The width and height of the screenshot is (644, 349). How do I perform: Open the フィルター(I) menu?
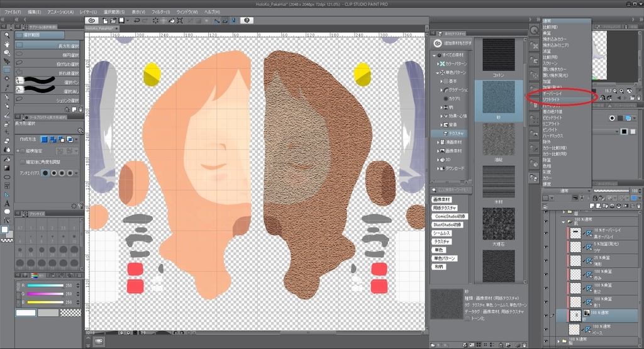point(160,12)
